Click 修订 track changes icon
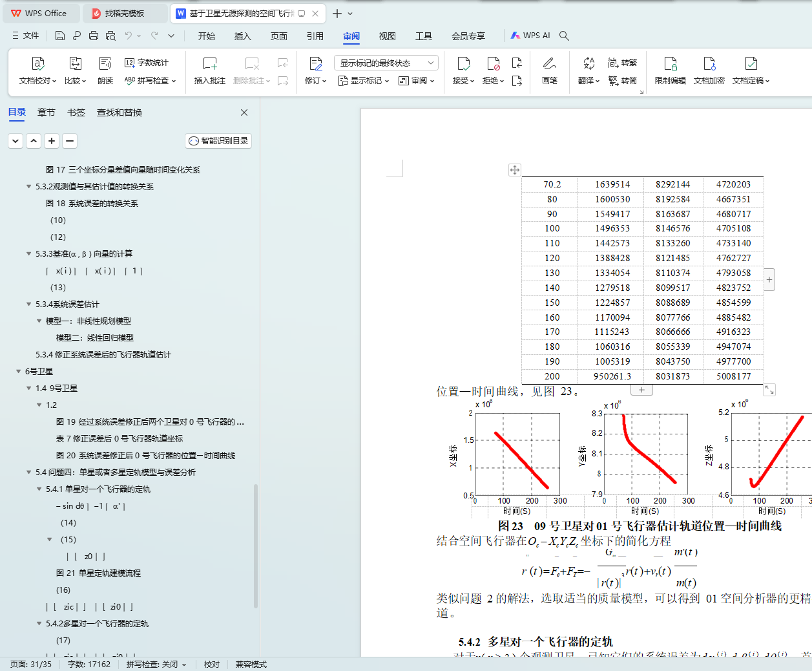This screenshot has height=671, width=812. 316,63
